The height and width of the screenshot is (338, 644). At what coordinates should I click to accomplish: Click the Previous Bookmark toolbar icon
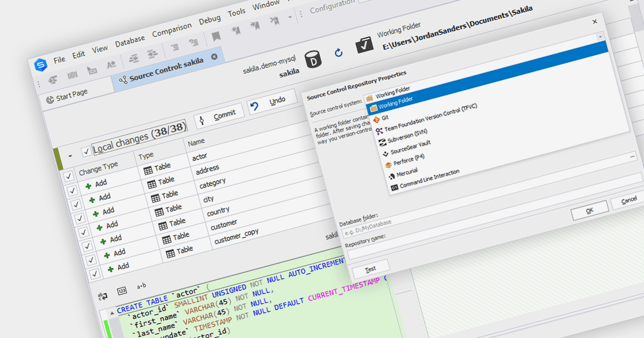coord(236,31)
